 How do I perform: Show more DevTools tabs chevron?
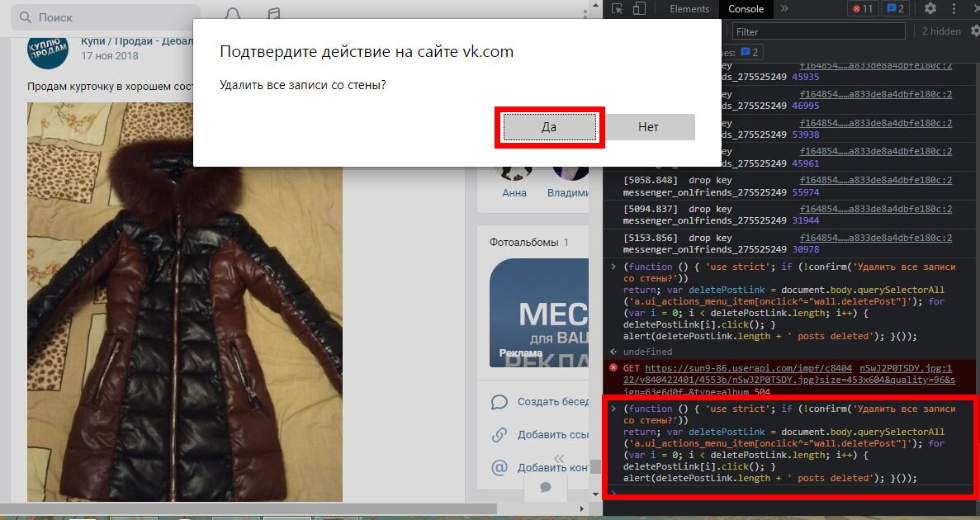[784, 9]
